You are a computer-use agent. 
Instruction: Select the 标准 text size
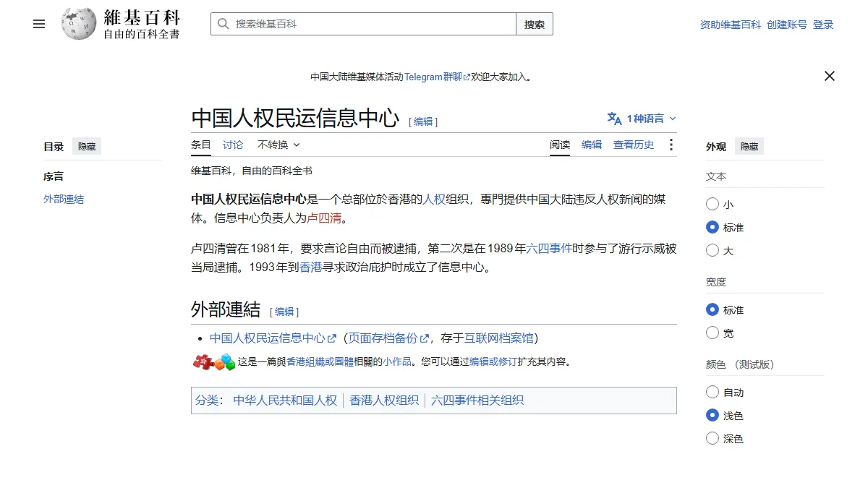point(712,228)
